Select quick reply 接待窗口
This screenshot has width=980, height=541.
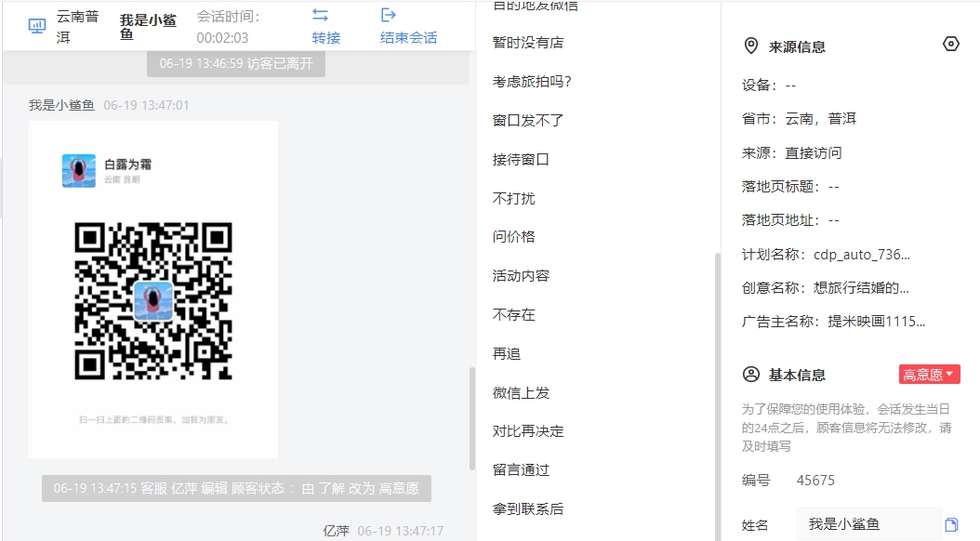pyautogui.click(x=521, y=159)
